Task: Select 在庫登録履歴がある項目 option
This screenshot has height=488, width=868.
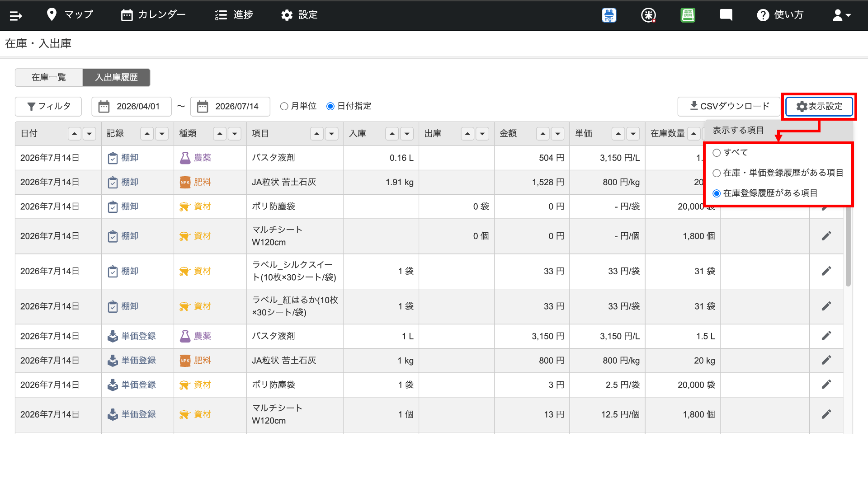Action: tap(717, 193)
